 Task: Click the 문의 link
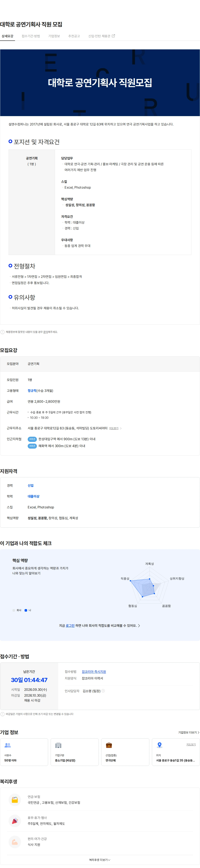point(45,332)
